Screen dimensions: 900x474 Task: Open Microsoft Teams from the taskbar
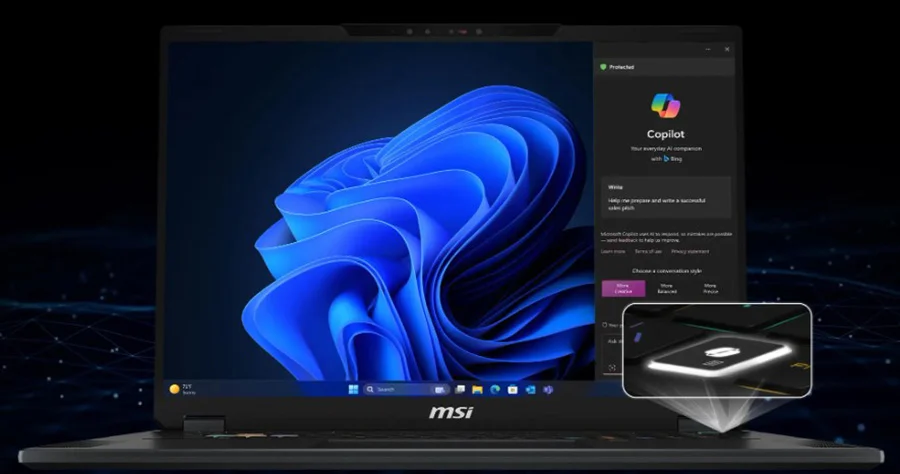tap(548, 390)
